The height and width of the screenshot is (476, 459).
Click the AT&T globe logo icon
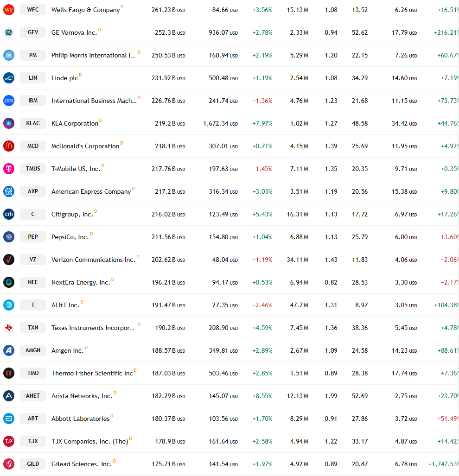[x=9, y=305]
